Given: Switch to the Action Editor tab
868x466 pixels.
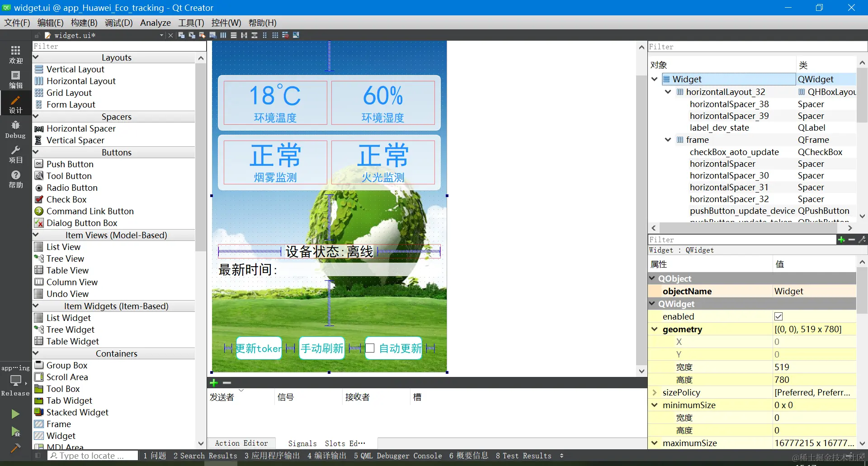Looking at the screenshot, I should (x=241, y=443).
